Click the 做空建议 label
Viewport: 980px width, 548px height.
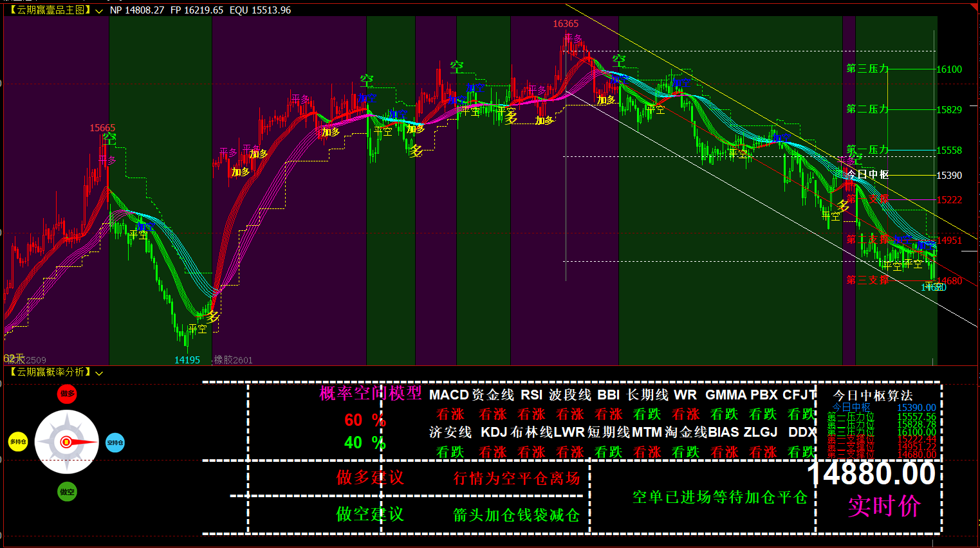pos(370,514)
